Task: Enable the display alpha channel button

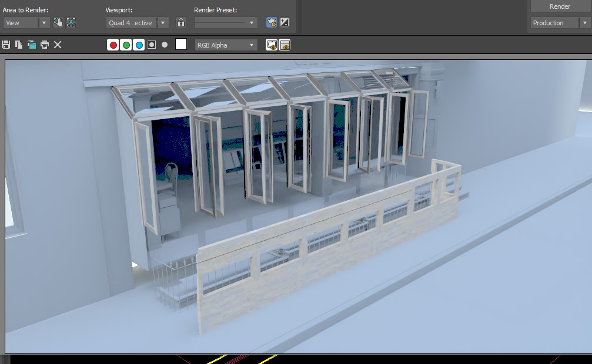Action: tap(152, 45)
